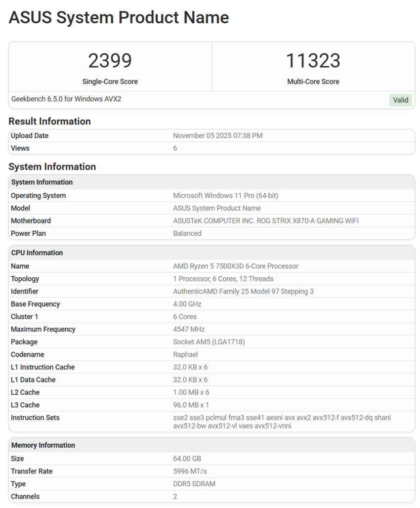
Task: Select the AMD Ryzen 5 7500X3D processor name
Action: tap(235, 266)
